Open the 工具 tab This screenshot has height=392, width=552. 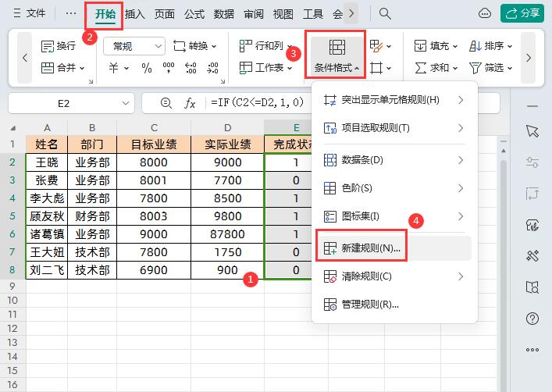[x=313, y=14]
